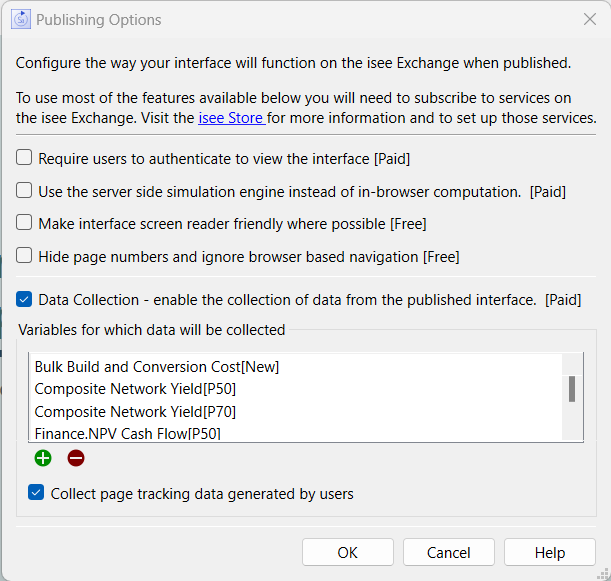Click the resize grip at dialog corner
This screenshot has width=611, height=581.
point(604,574)
